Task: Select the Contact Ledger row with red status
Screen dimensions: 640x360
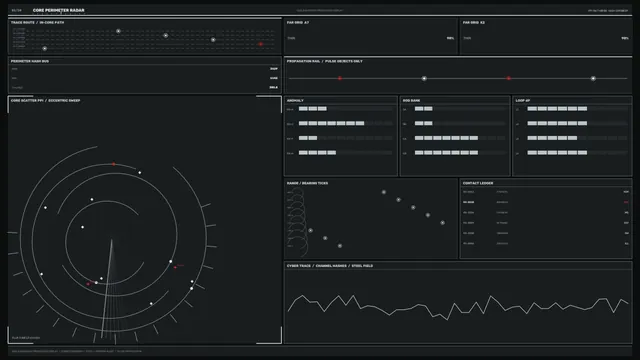Action: (x=546, y=202)
